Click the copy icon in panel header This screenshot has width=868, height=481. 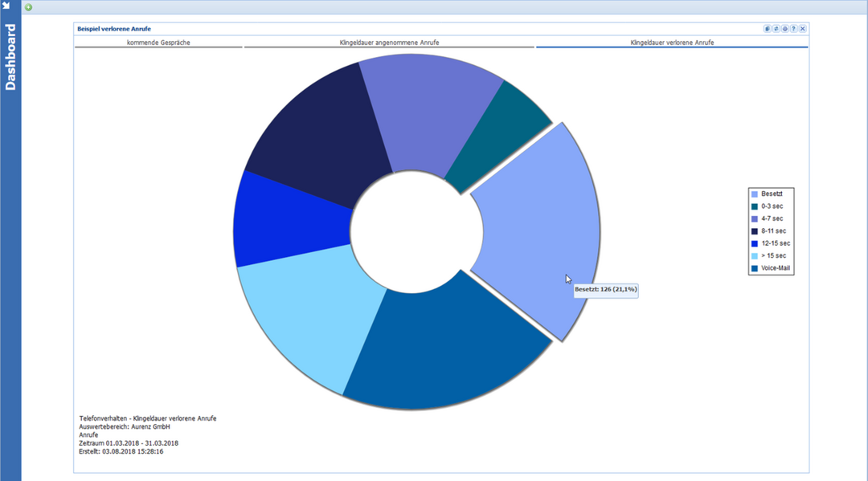pos(767,29)
